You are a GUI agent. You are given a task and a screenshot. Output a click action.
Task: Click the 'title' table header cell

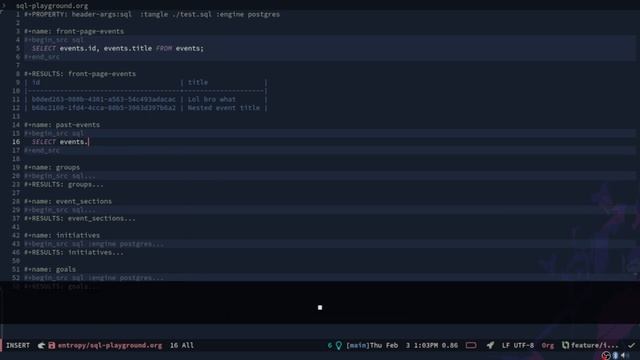(198, 82)
